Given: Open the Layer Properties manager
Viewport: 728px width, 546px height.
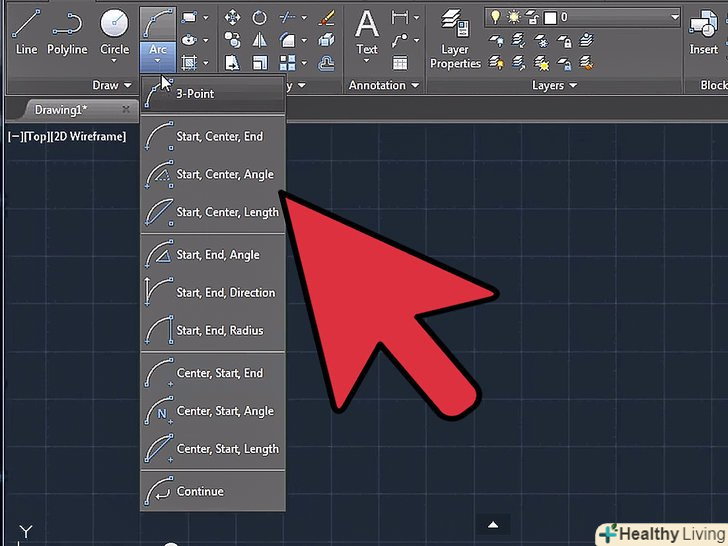Looking at the screenshot, I should click(x=455, y=39).
